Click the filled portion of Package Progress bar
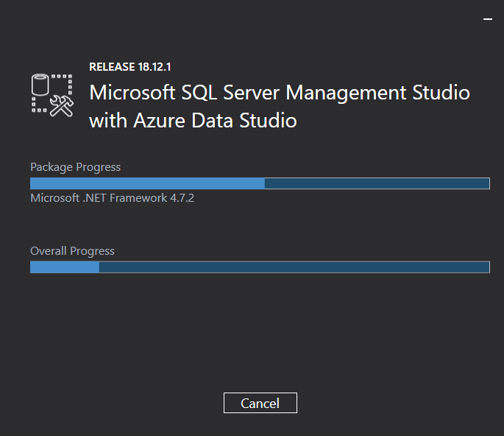Screen dimensions: 504x436 pyautogui.click(x=148, y=183)
